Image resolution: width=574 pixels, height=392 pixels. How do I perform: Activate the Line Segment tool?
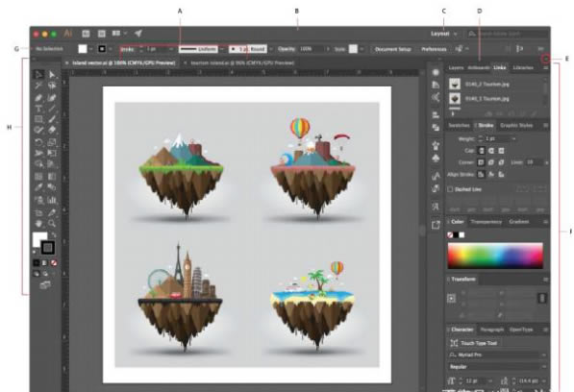(x=52, y=109)
